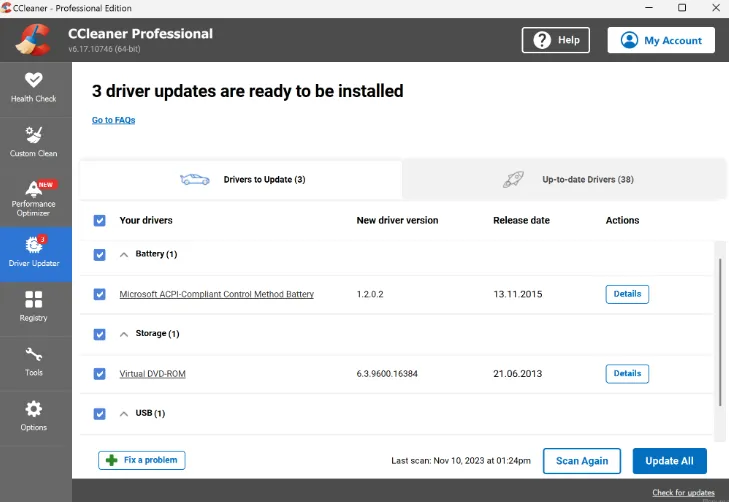Minimize the CCleaner window
The height and width of the screenshot is (502, 729).
click(649, 8)
